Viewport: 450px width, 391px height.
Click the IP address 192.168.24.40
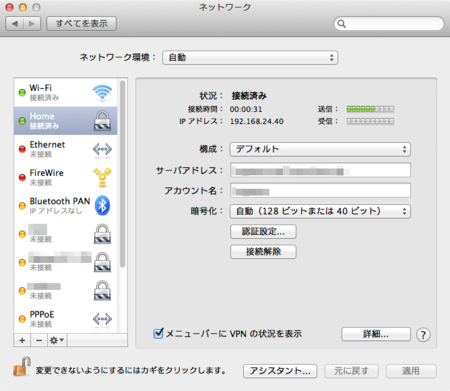(x=257, y=121)
